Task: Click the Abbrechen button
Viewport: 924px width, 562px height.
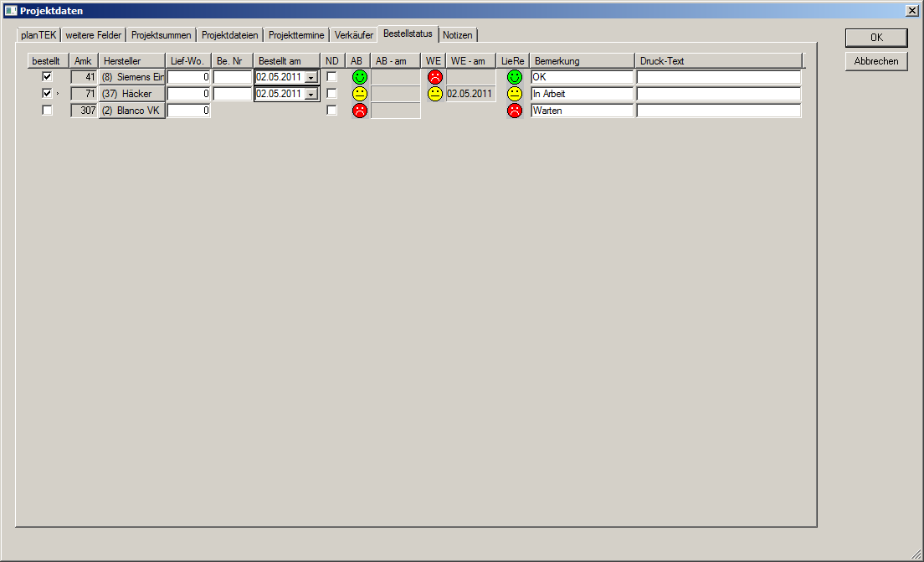Action: click(x=876, y=61)
